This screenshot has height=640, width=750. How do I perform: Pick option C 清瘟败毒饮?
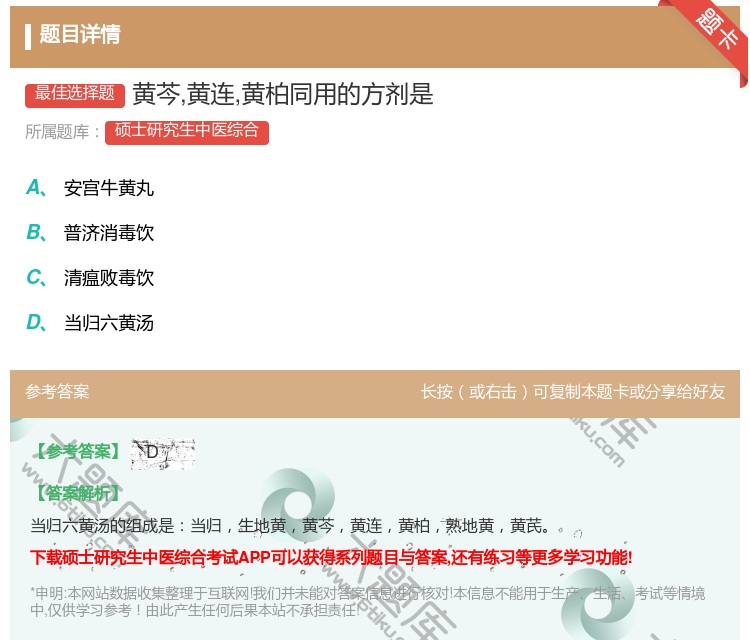pyautogui.click(x=90, y=277)
